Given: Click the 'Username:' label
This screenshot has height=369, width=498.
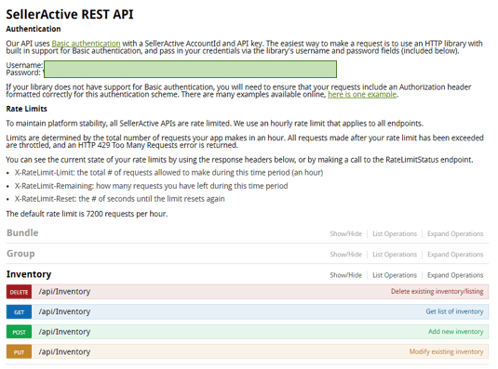Looking at the screenshot, I should point(24,65).
